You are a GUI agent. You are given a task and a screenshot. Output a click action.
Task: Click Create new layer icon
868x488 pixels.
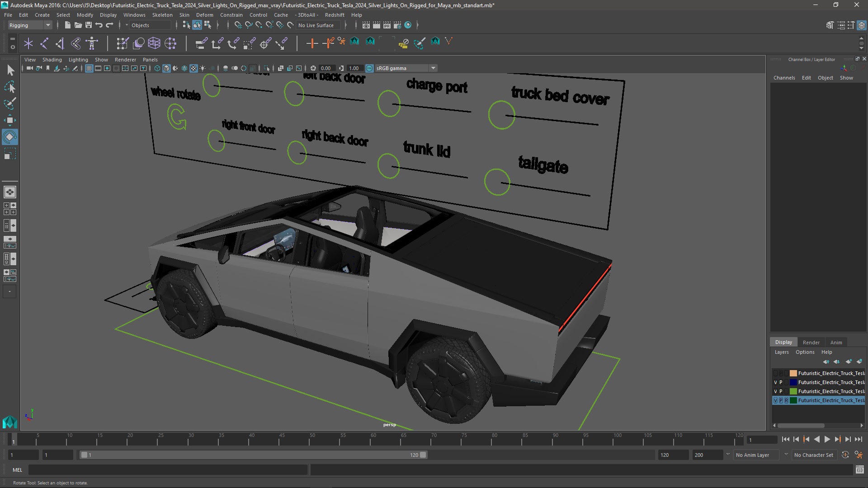[x=849, y=361]
